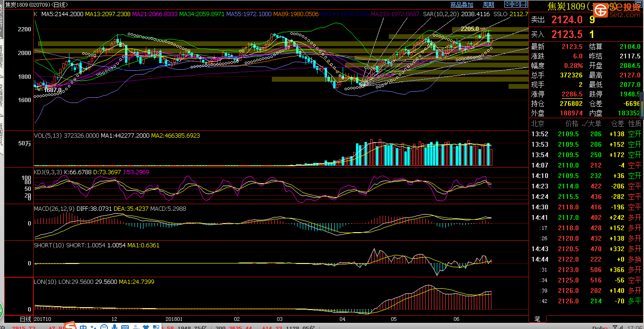Click the 结算 value 2104.0
This screenshot has width=644, height=329.
[631, 47]
